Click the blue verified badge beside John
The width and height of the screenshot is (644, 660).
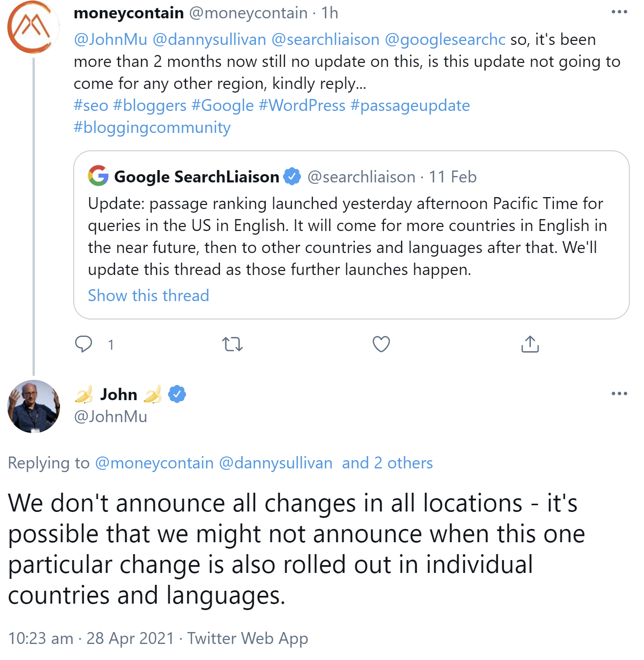click(177, 394)
